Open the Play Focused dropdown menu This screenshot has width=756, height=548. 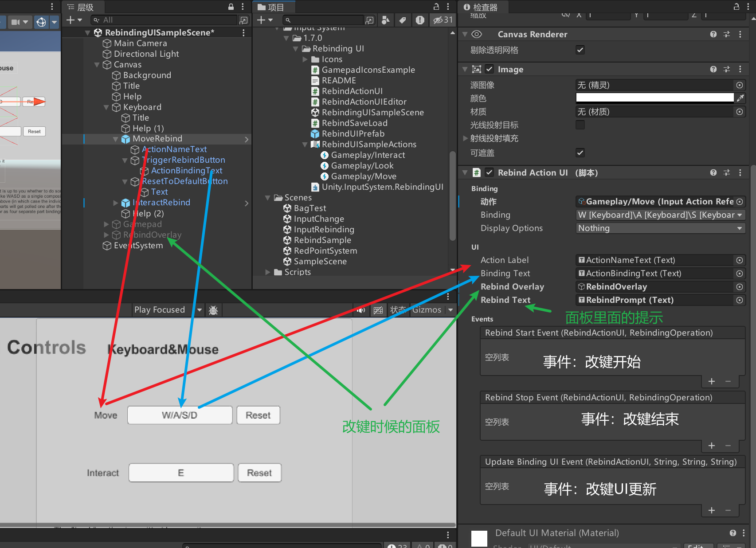click(168, 310)
